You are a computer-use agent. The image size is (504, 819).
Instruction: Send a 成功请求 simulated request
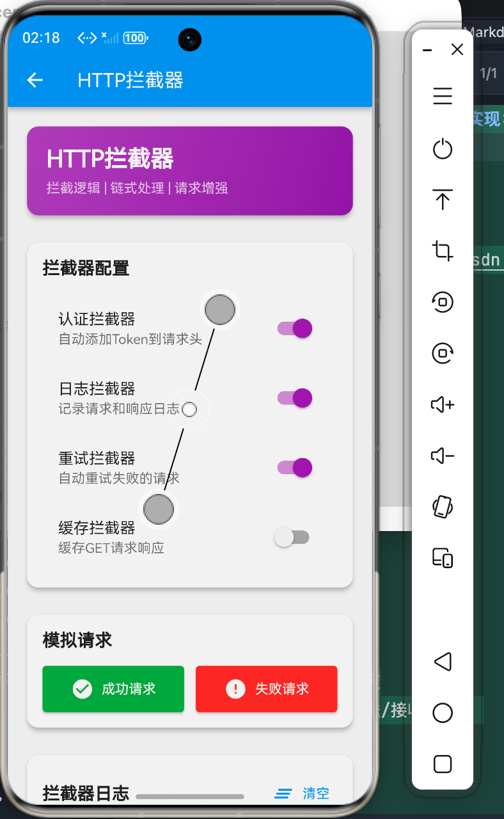tap(113, 689)
